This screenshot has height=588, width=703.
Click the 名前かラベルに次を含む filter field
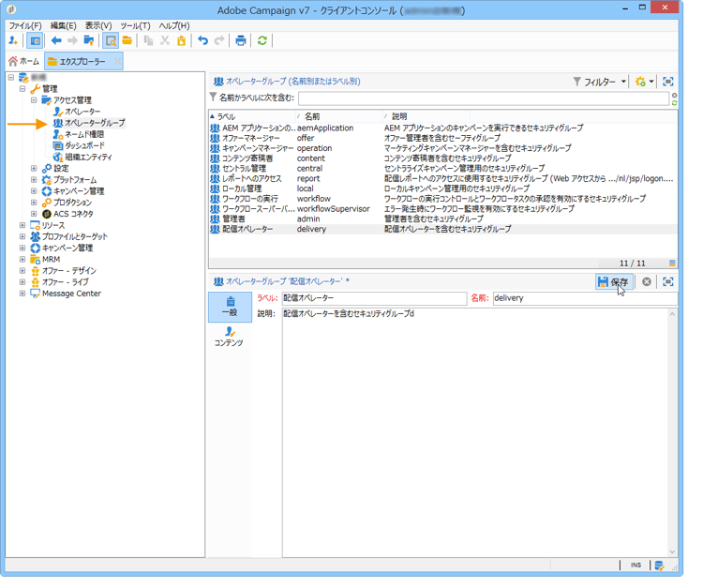click(484, 98)
